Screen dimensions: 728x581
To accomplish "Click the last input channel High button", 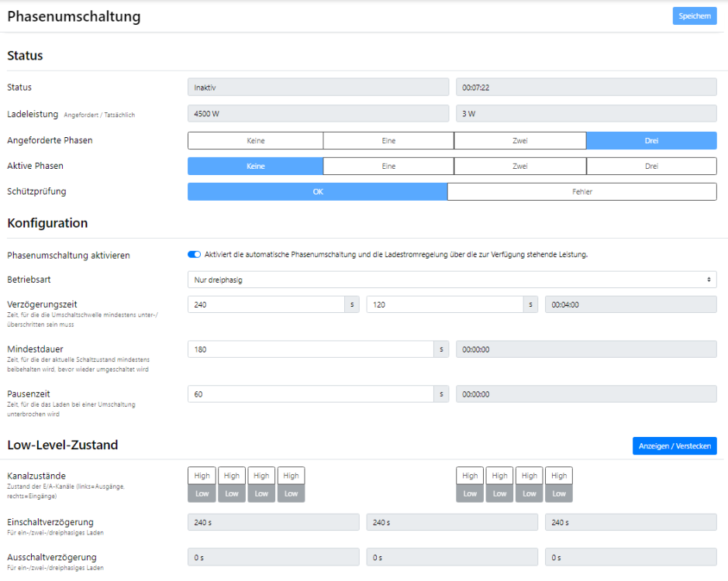I will tap(559, 476).
